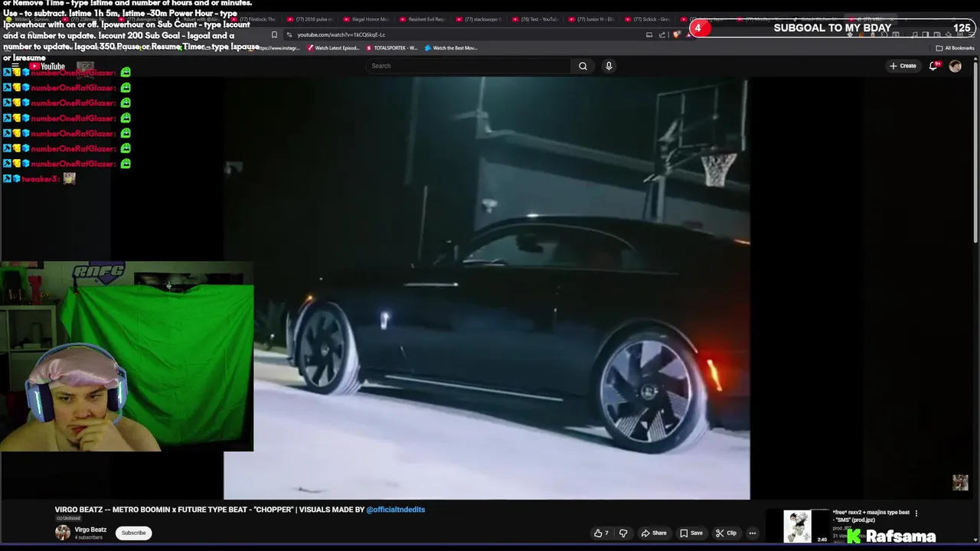The image size is (980, 551).
Task: Click the tweaker3 chat message
Action: tap(40, 178)
